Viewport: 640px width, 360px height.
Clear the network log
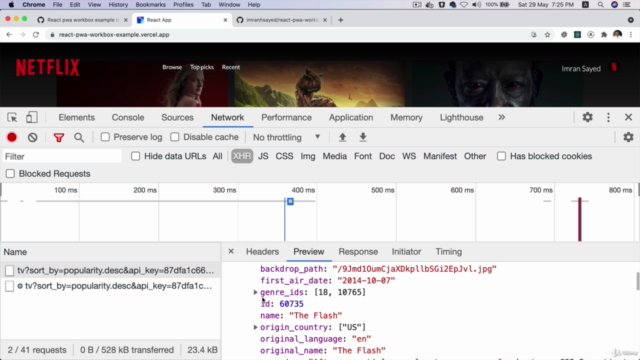point(33,138)
